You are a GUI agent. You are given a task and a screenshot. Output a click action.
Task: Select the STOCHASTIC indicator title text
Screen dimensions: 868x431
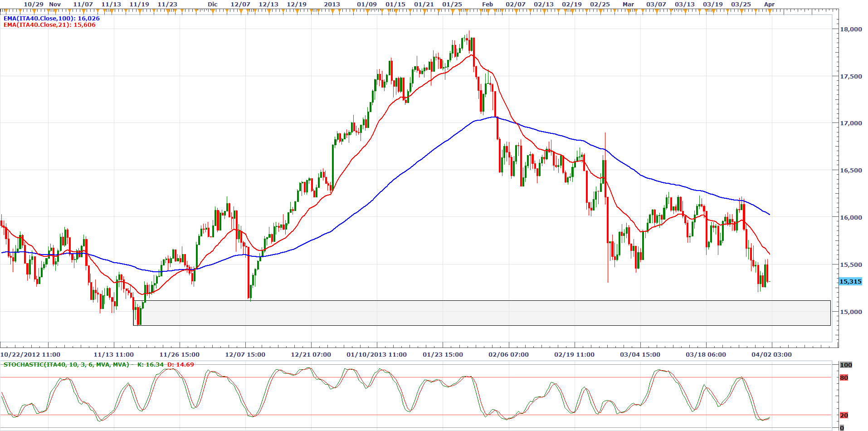coord(66,365)
